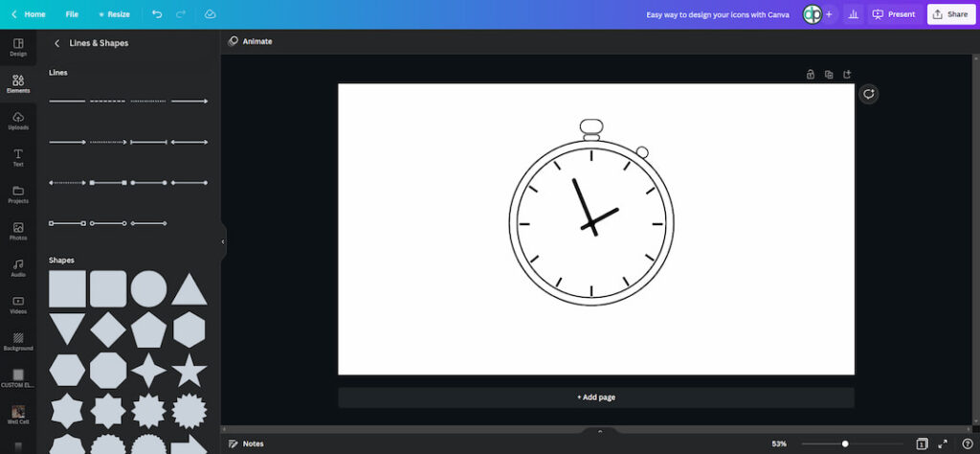This screenshot has width=980, height=454.
Task: Open the Audio sidebar panel
Action: click(x=18, y=268)
